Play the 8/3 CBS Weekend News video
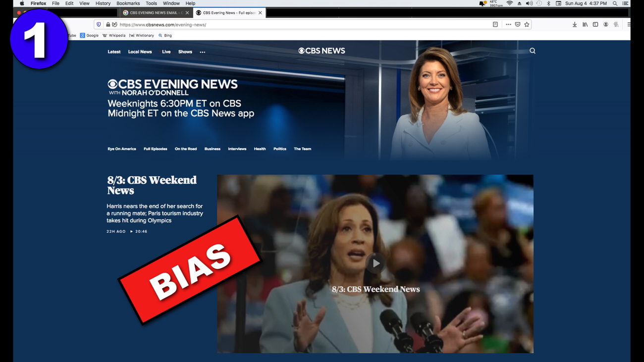The height and width of the screenshot is (362, 644). click(x=376, y=263)
